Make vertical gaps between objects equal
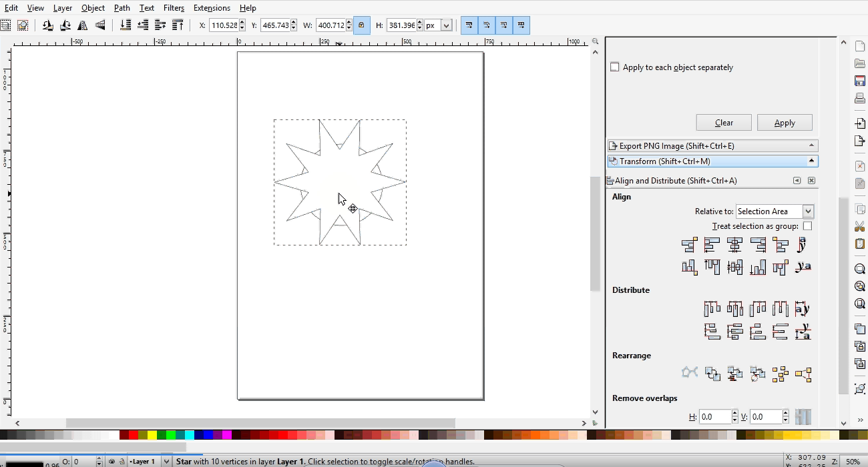Viewport: 868px width, 467px height. [x=781, y=331]
